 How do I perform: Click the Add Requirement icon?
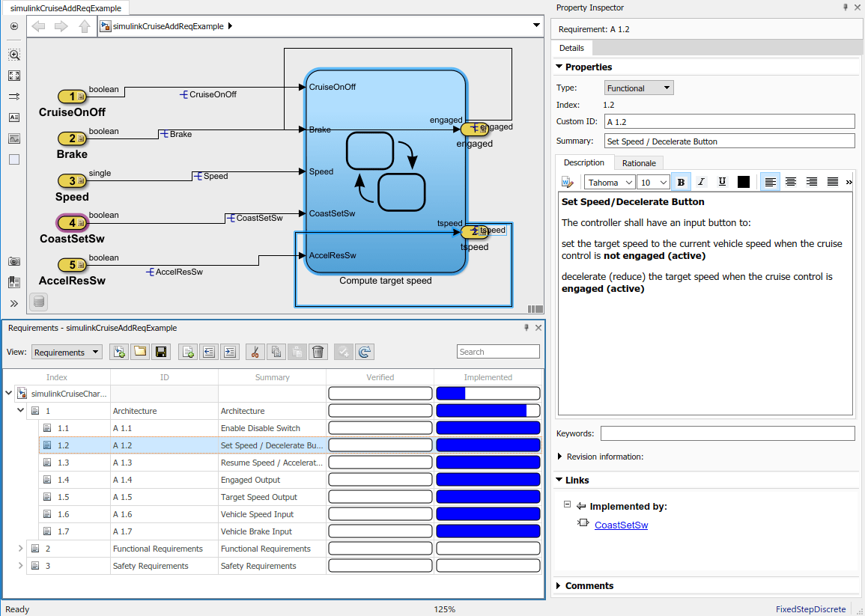188,352
